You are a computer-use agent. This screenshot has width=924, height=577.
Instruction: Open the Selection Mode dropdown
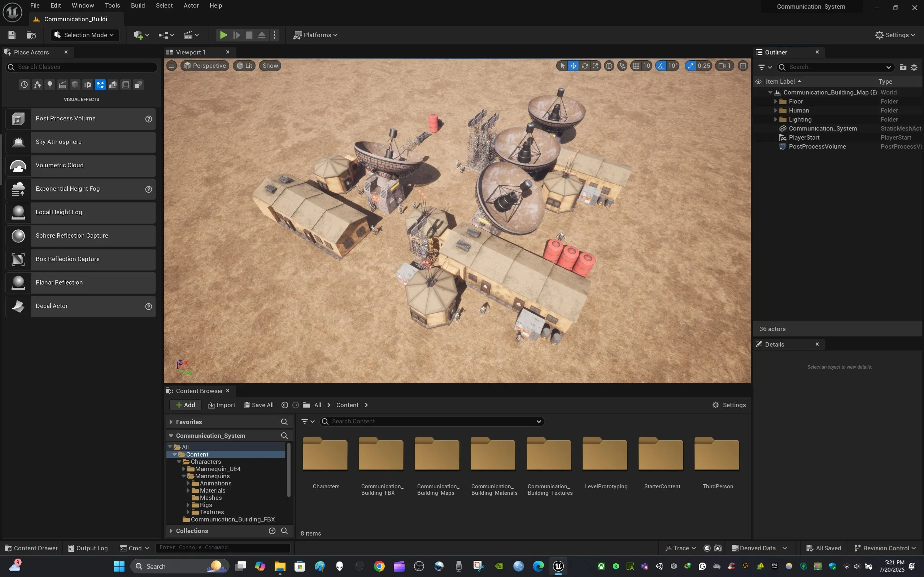85,35
